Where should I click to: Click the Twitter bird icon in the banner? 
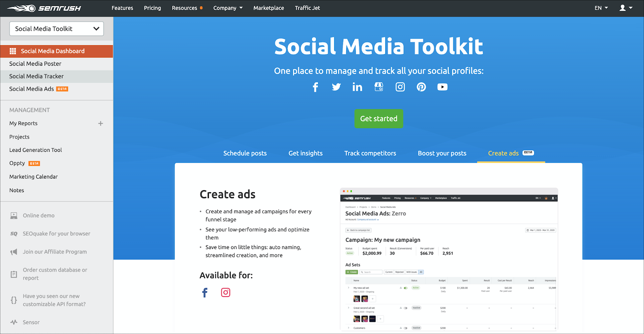point(336,87)
